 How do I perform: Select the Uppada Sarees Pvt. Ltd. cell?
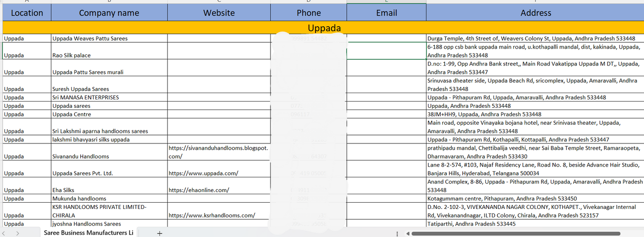[x=109, y=169]
